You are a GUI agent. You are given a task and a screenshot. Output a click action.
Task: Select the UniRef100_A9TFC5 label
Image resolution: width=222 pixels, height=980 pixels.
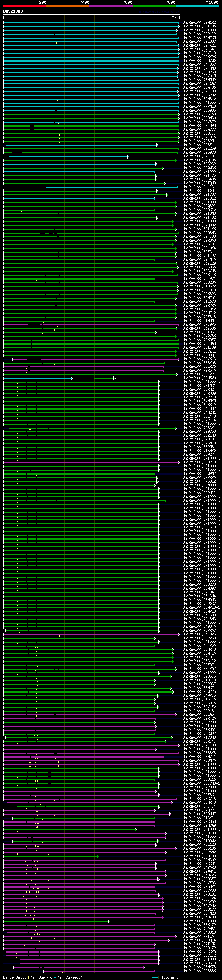pos(199,175)
